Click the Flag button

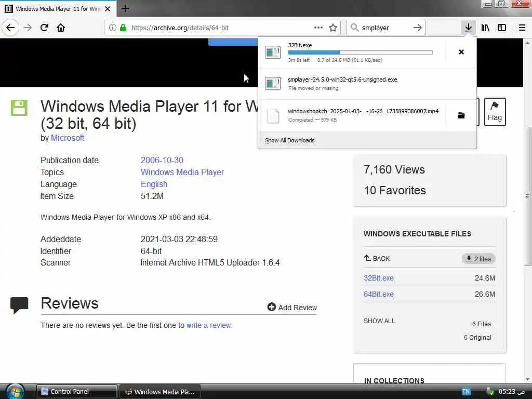click(x=495, y=112)
